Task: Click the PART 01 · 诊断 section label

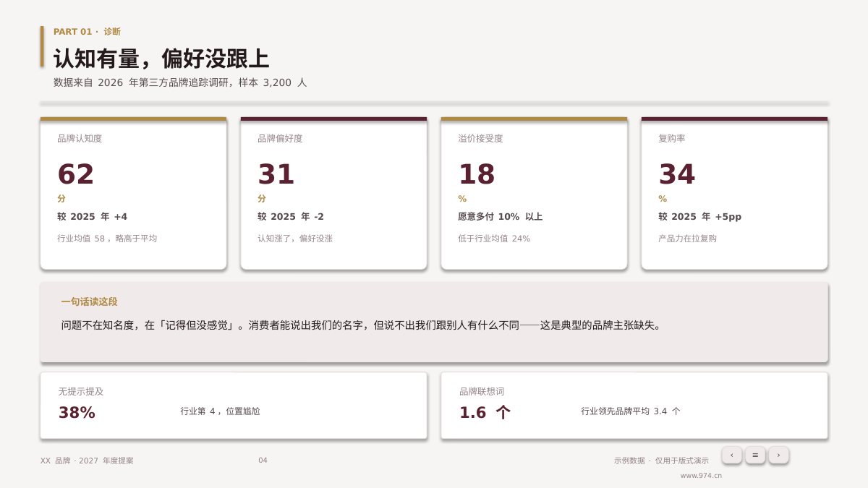Action: point(87,32)
